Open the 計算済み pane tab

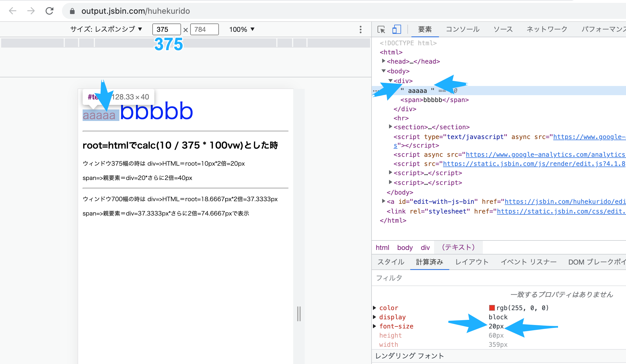pos(429,262)
